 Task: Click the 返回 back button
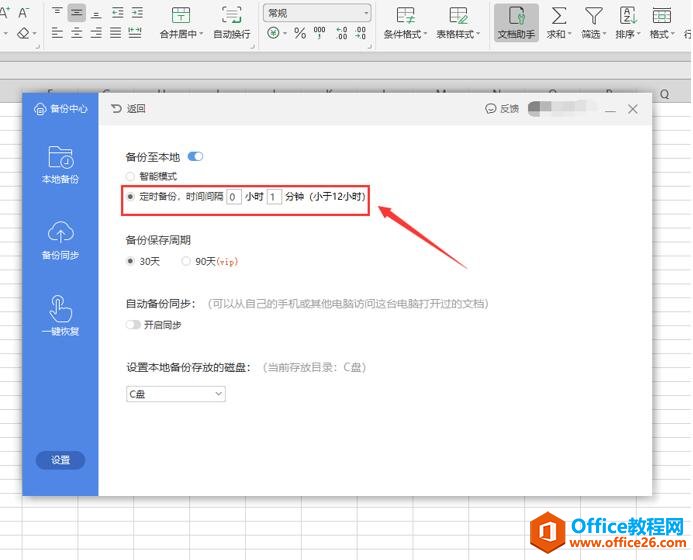[x=129, y=108]
